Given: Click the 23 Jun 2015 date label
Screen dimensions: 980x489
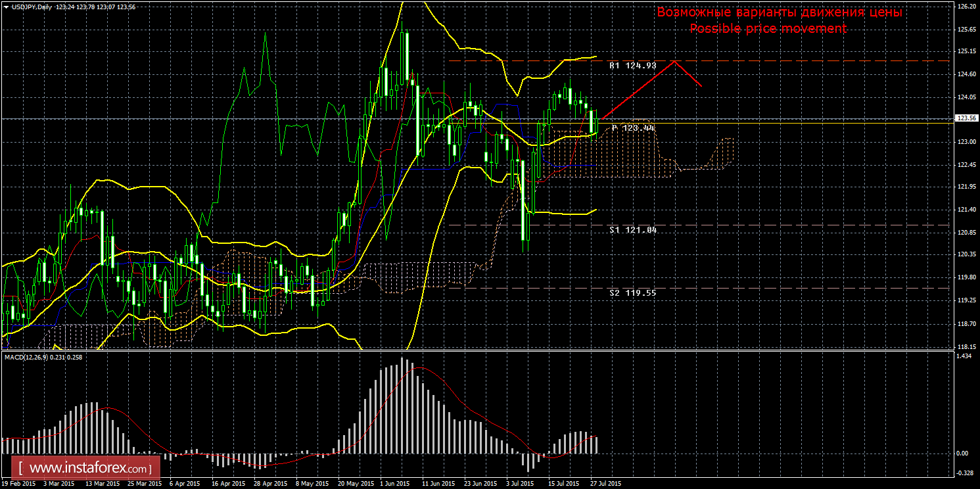Looking at the screenshot, I should tap(480, 483).
